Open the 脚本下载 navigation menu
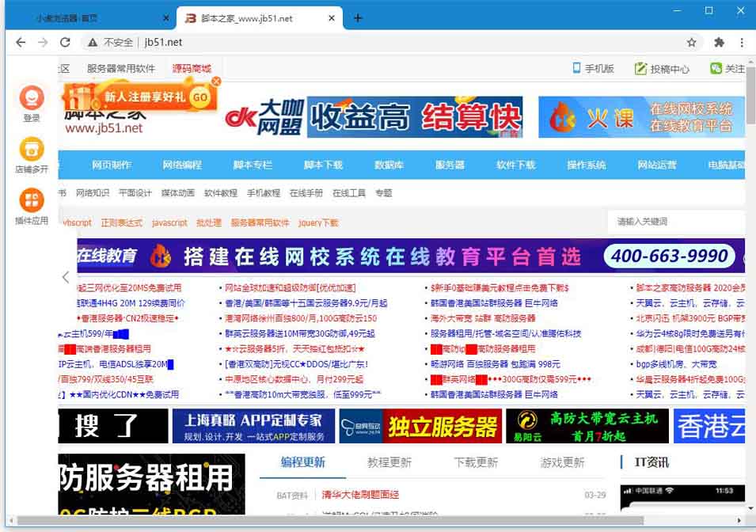Viewport: 756px width, 532px height. [x=323, y=165]
